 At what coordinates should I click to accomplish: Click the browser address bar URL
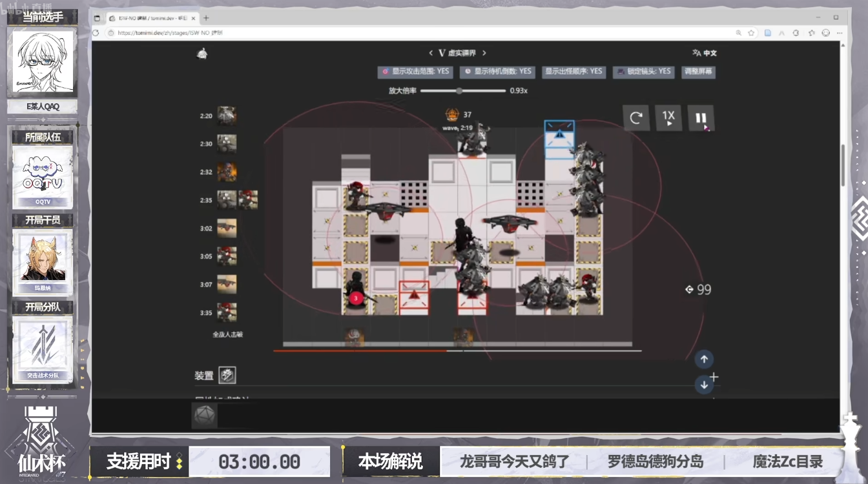(x=170, y=33)
